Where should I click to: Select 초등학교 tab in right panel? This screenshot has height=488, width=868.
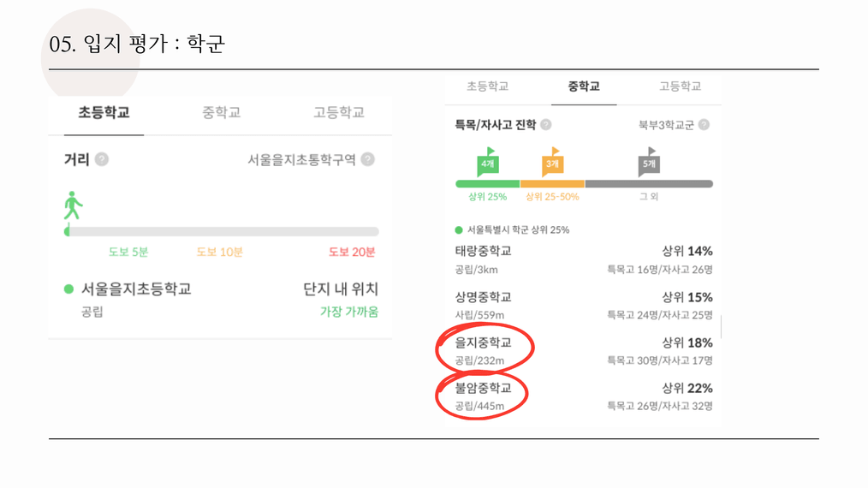click(487, 86)
